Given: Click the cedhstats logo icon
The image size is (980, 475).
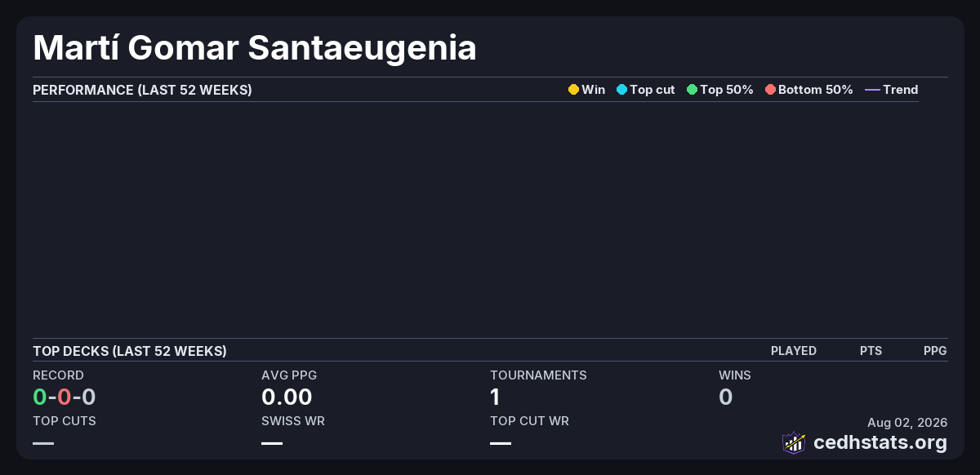Looking at the screenshot, I should pyautogui.click(x=794, y=443).
